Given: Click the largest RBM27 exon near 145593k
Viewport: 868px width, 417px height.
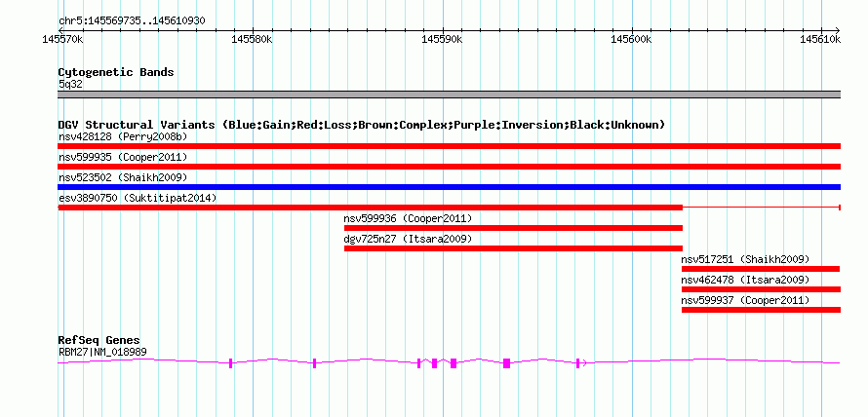Looking at the screenshot, I should pos(506,363).
